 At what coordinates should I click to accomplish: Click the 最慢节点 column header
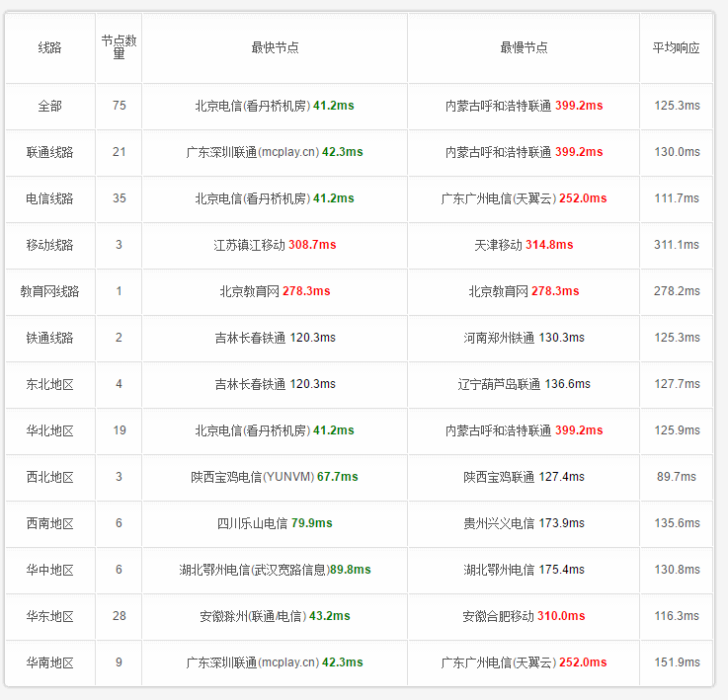[x=524, y=47]
